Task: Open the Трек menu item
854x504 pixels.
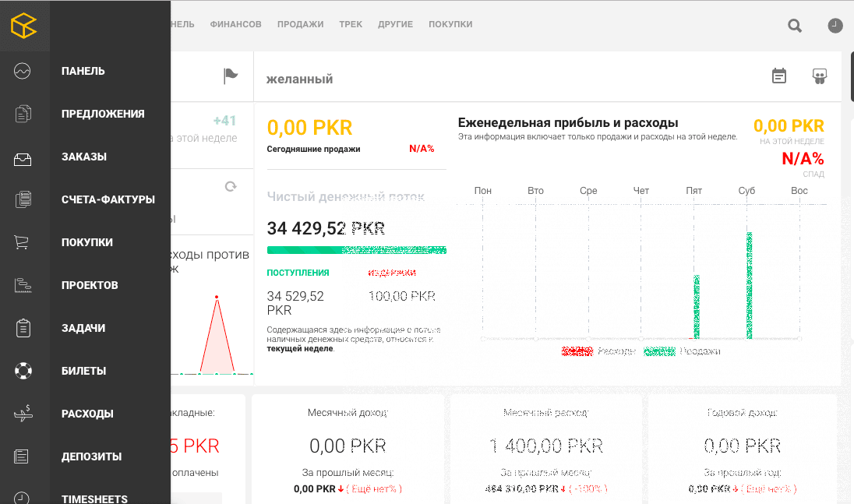Action: (351, 24)
